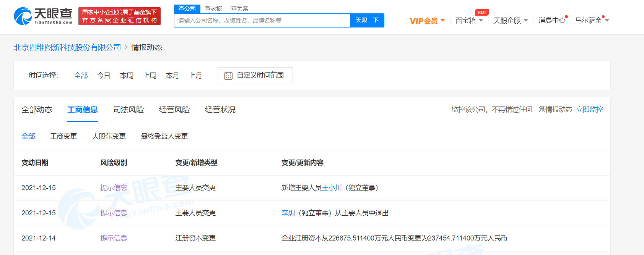
Task: Select the 全部 sub-filter under 工商信息
Action: 28,136
